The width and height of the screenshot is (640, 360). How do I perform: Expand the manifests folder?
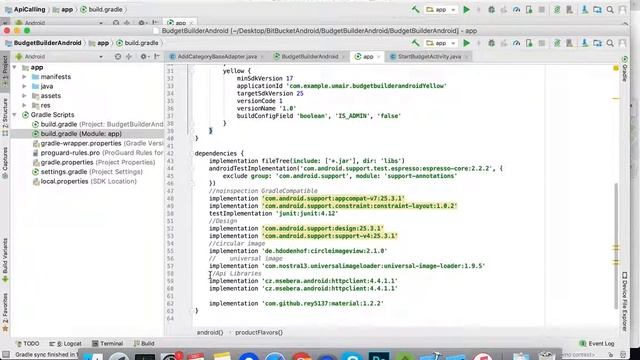point(24,77)
